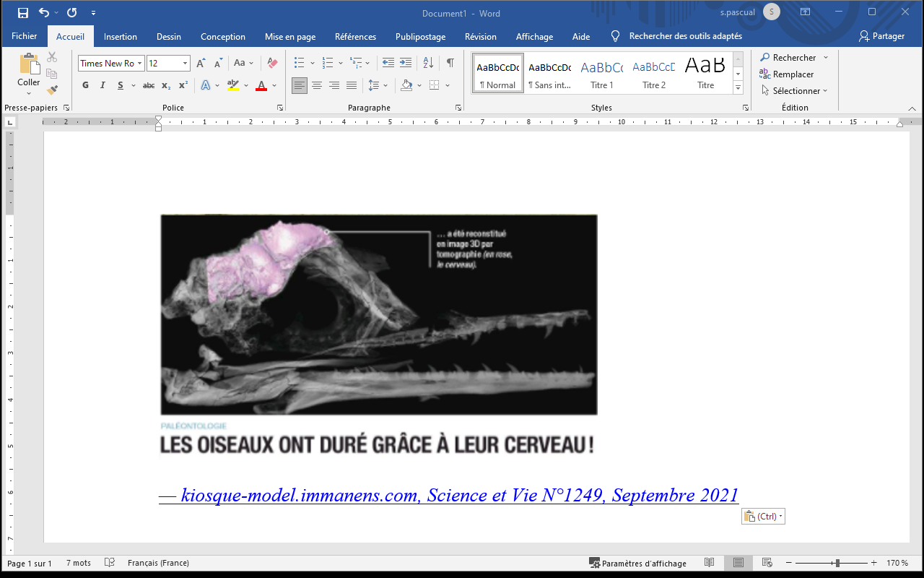Show paragraph marks with pilcrow icon
This screenshot has height=578, width=924.
(450, 63)
